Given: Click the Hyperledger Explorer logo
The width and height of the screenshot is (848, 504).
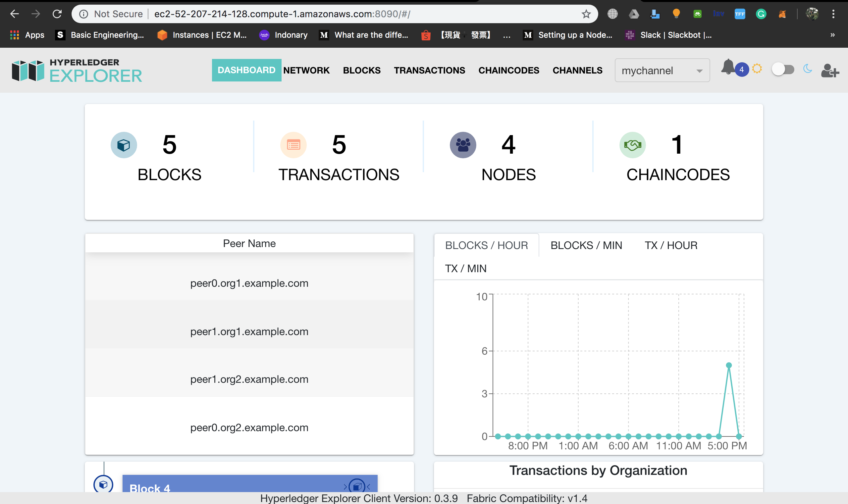Looking at the screenshot, I should [x=77, y=71].
